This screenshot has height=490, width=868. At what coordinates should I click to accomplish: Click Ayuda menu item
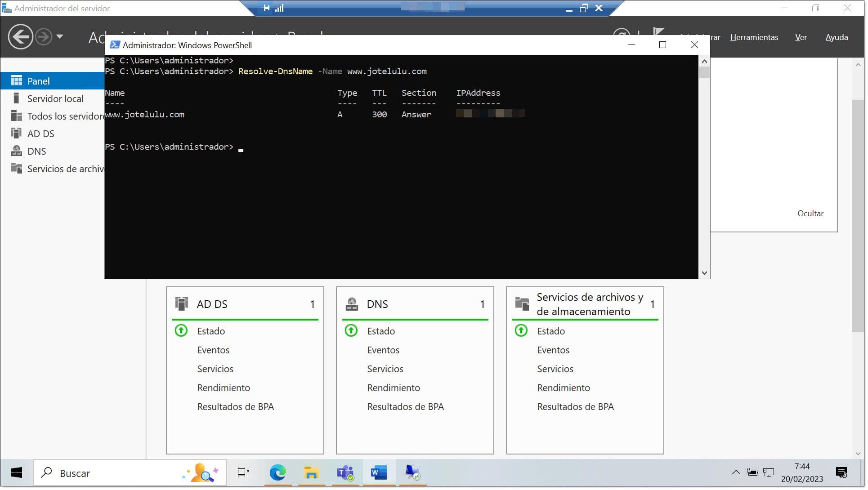[x=837, y=37]
